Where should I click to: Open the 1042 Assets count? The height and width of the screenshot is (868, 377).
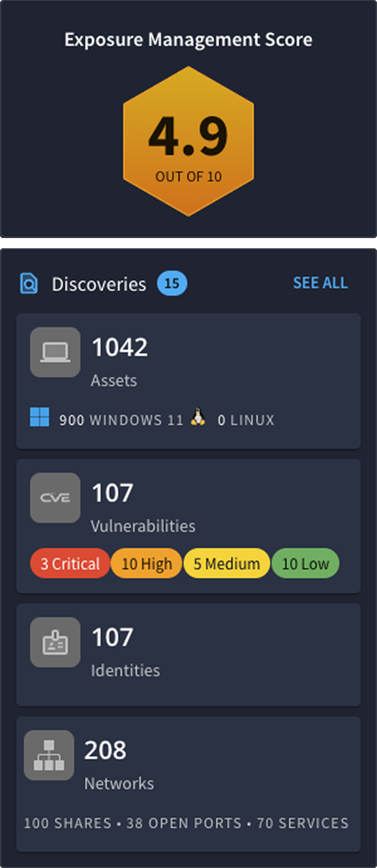(120, 348)
